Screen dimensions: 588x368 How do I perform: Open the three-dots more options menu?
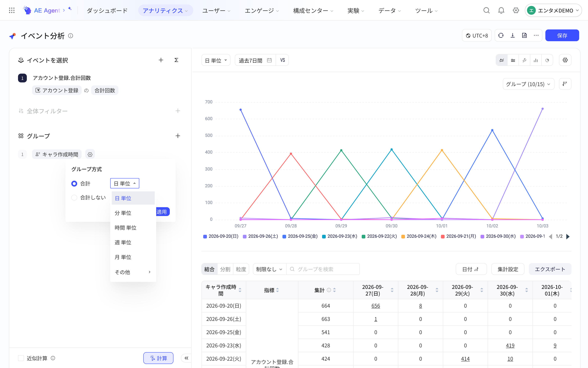point(536,36)
